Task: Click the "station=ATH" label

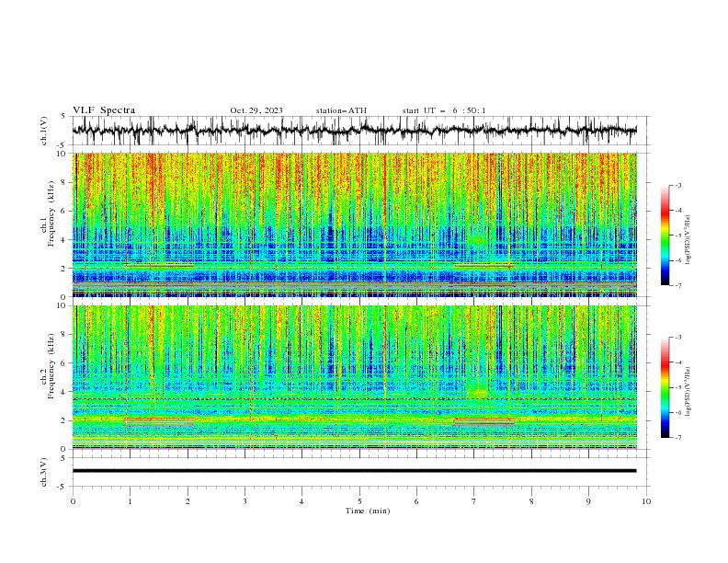Action: [x=341, y=110]
